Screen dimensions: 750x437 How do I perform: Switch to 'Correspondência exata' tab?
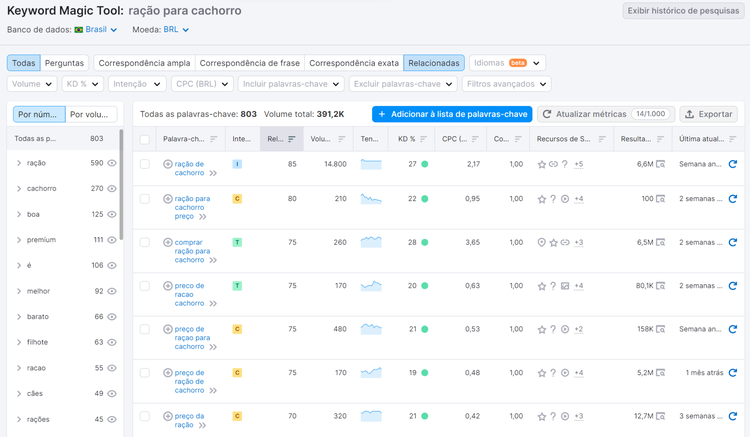tap(354, 63)
